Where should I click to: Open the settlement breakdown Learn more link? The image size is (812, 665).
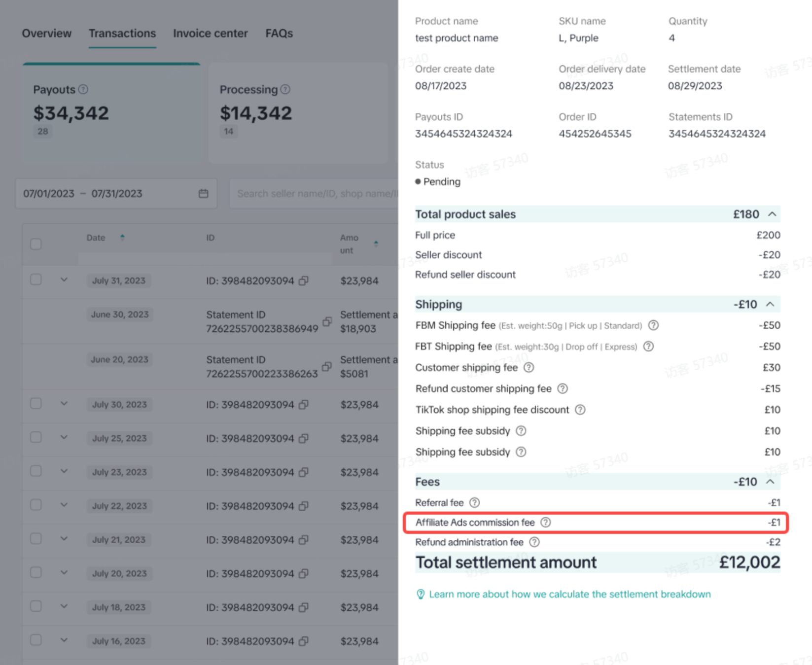(x=570, y=594)
